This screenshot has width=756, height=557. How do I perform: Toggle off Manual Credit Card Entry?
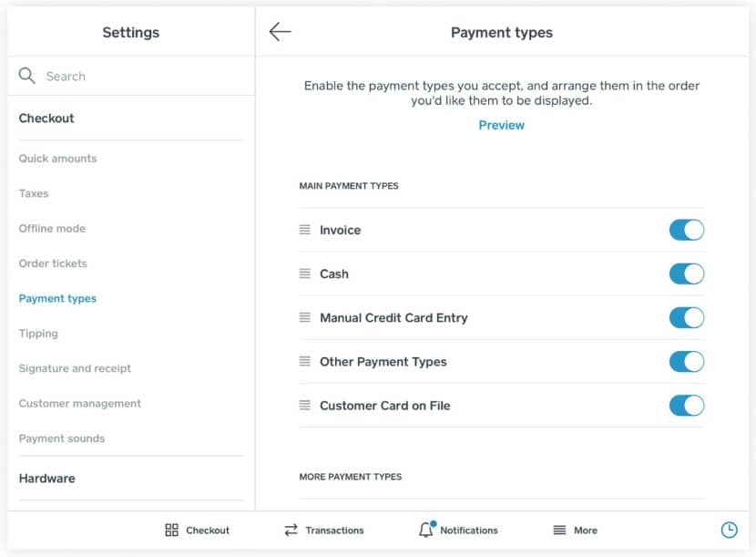tap(686, 317)
